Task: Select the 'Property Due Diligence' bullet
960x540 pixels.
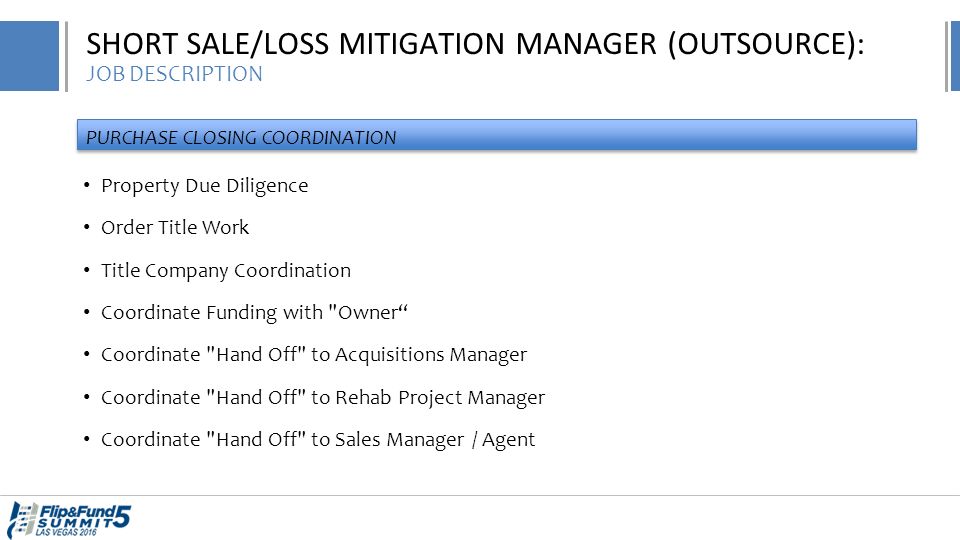Action: click(x=204, y=186)
